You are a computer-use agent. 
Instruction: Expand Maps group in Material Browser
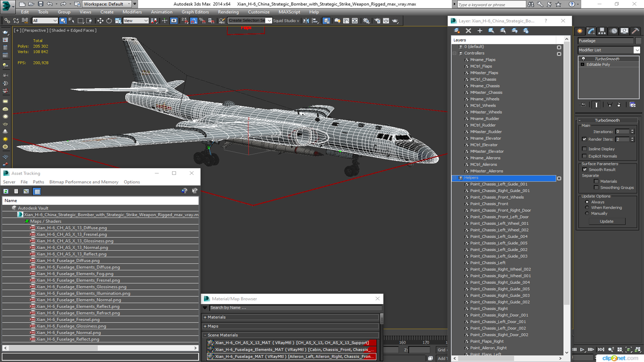click(x=205, y=326)
